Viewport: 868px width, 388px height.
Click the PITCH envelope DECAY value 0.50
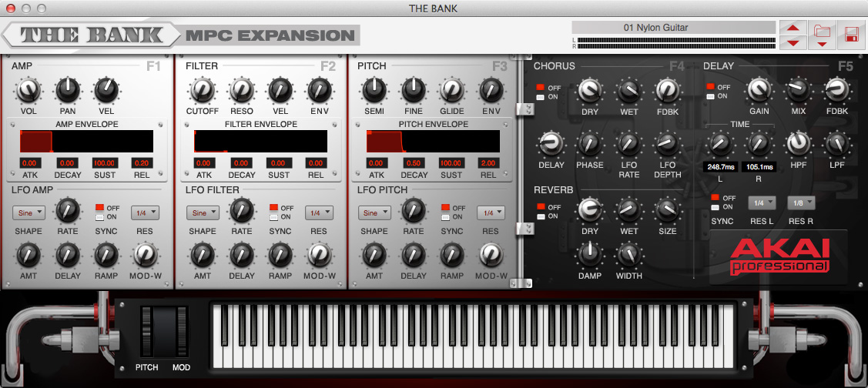tap(413, 163)
